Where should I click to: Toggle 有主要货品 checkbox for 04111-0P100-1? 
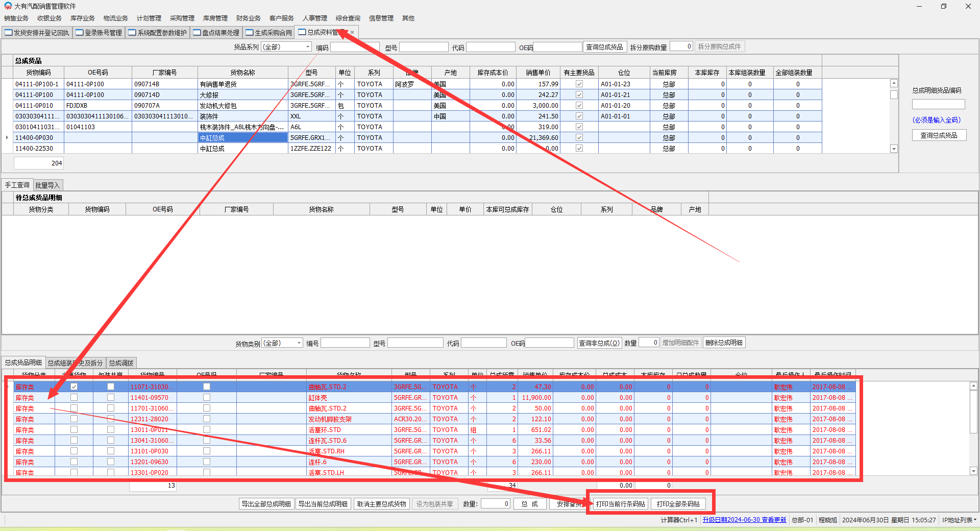(579, 84)
